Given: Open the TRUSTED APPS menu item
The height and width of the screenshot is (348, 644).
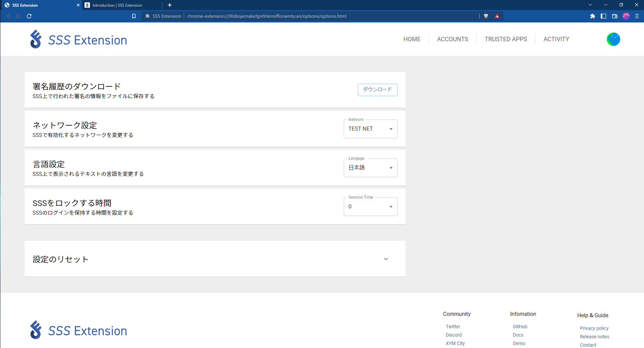Looking at the screenshot, I should click(x=506, y=39).
